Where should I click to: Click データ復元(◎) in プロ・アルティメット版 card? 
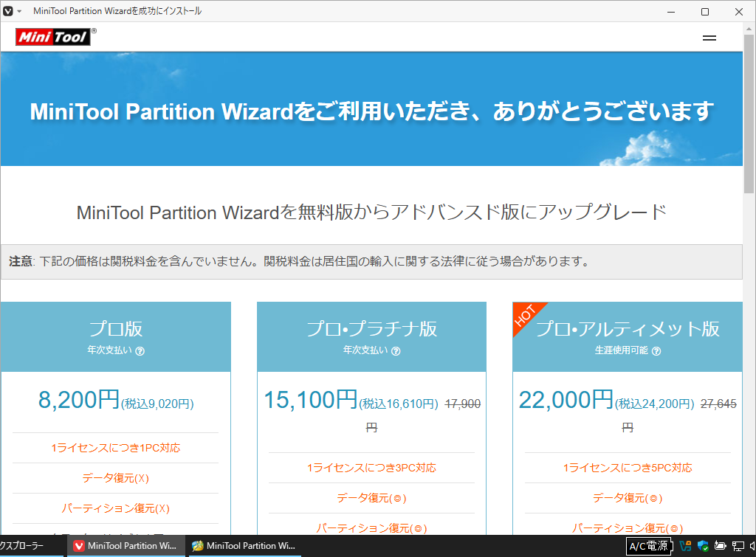point(628,498)
